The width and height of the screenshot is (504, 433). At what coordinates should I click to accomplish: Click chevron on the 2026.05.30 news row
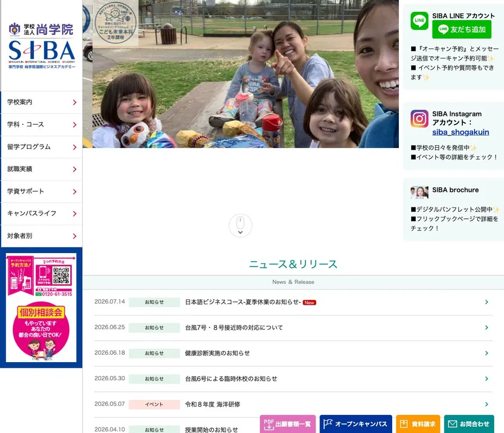(x=487, y=378)
